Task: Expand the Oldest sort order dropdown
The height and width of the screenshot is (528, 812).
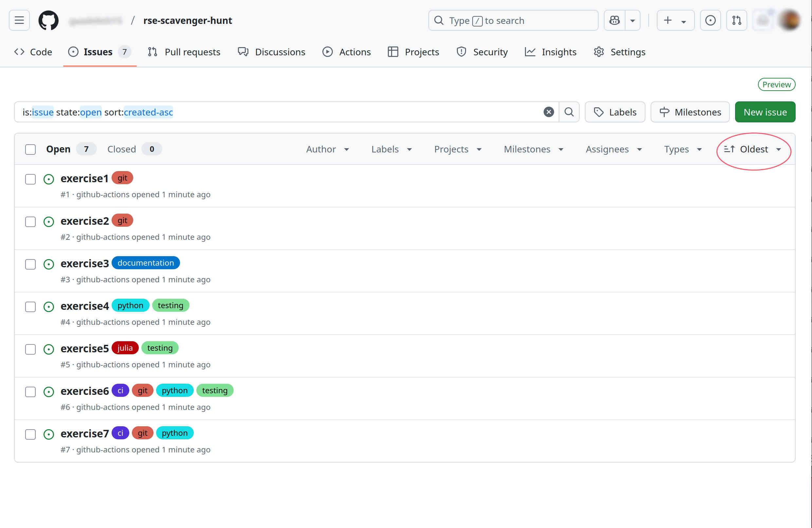Action: click(753, 149)
